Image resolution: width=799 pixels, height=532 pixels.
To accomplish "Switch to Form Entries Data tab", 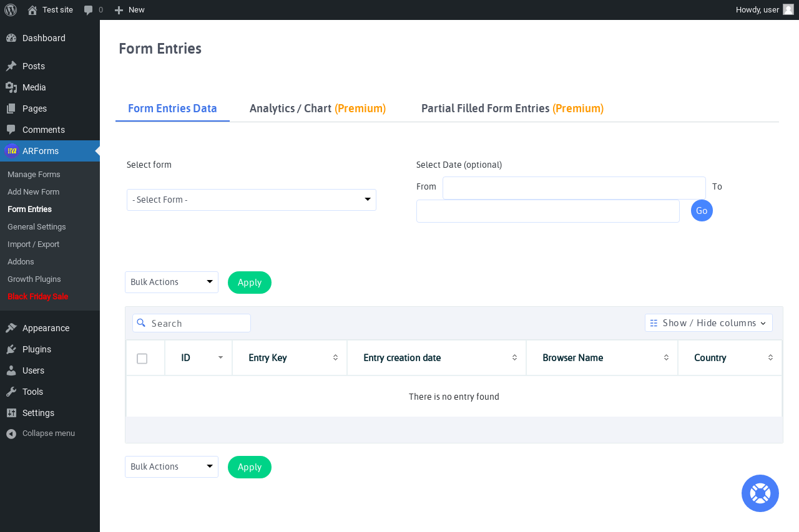I will pos(172,109).
